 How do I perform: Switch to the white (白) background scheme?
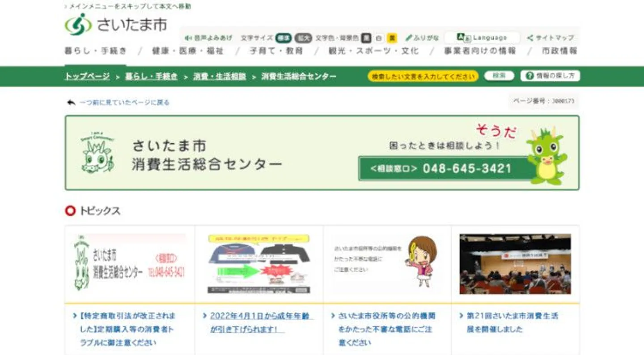pyautogui.click(x=379, y=38)
